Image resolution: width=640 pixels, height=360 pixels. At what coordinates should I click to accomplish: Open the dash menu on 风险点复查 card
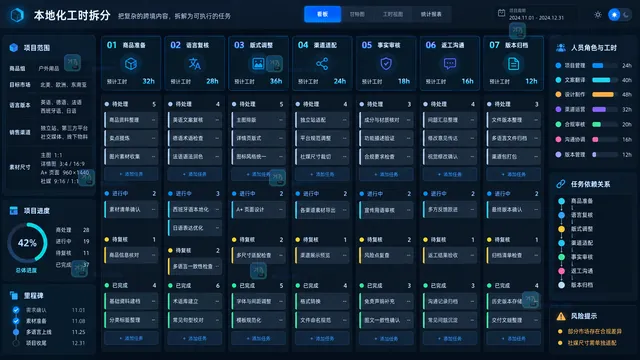(x=408, y=255)
